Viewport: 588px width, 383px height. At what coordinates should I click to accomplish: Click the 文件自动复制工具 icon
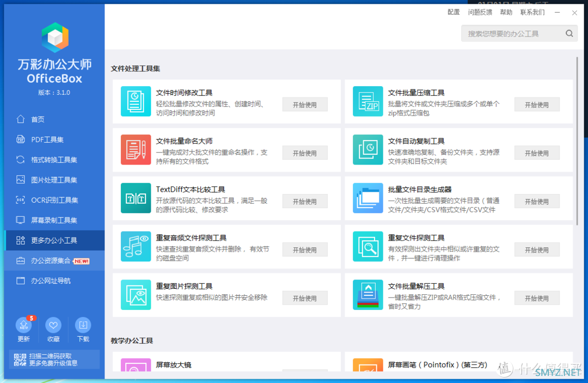point(368,150)
